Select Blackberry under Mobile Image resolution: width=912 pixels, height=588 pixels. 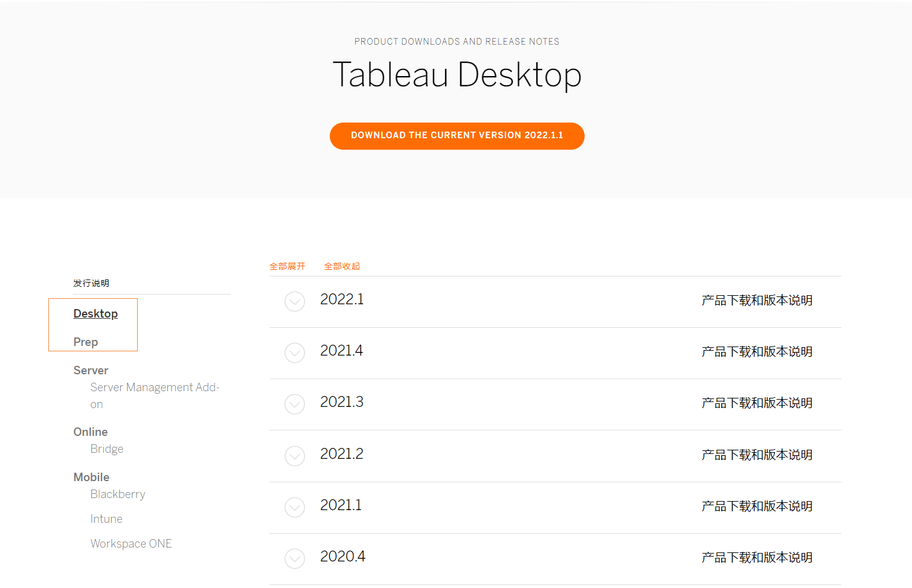pyautogui.click(x=118, y=494)
